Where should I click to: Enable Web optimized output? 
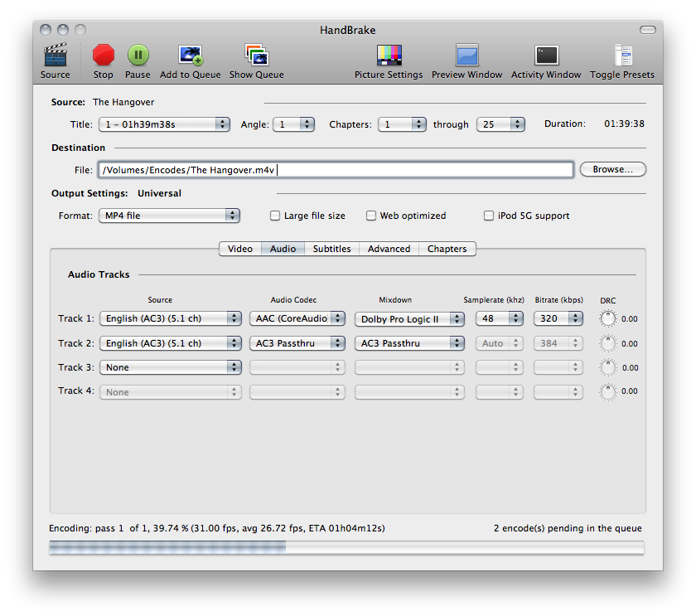(371, 216)
